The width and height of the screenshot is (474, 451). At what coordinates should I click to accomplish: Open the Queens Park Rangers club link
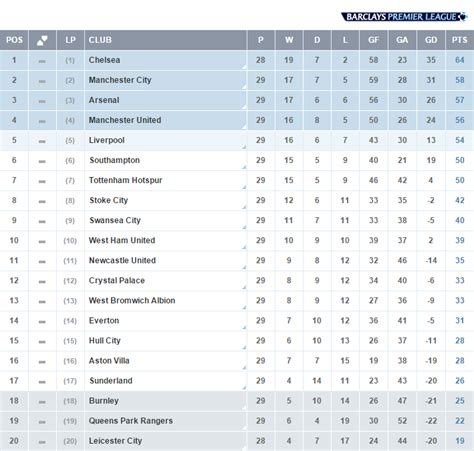pos(131,421)
